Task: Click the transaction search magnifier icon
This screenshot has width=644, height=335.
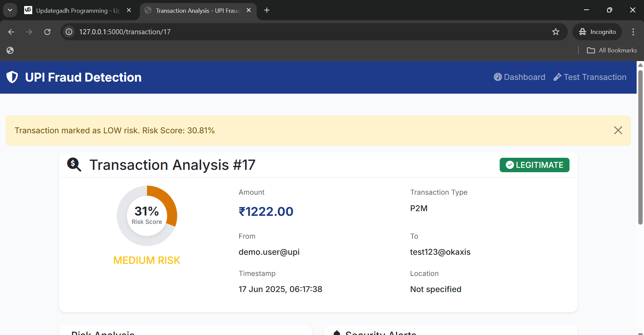Action: 74,165
